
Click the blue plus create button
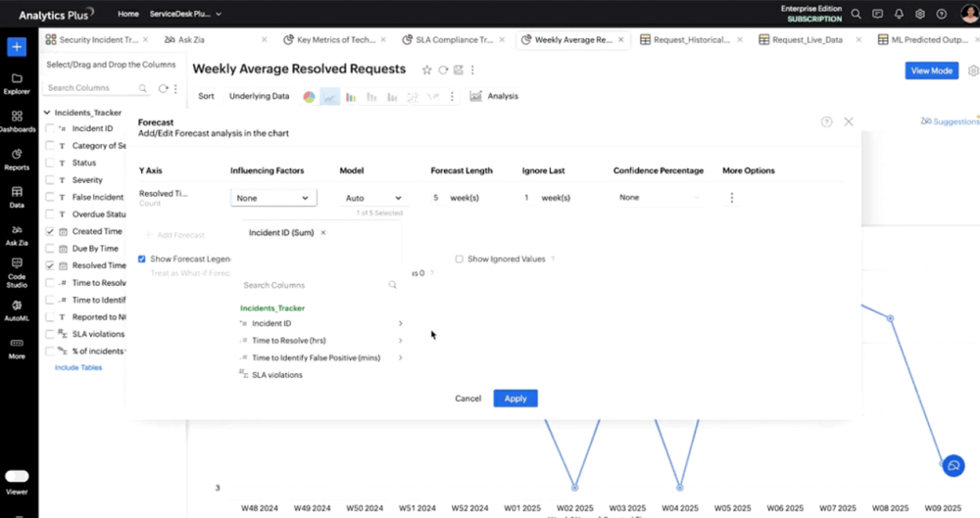coord(17,47)
